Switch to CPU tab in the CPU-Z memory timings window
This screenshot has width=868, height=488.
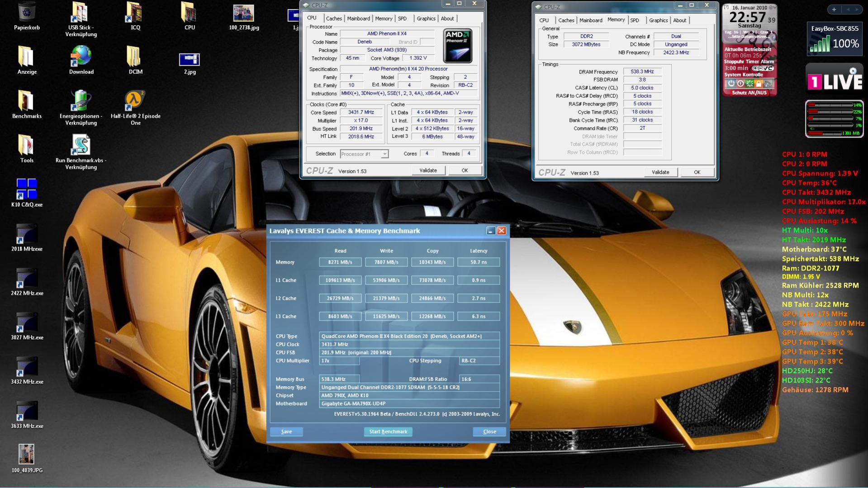click(544, 20)
